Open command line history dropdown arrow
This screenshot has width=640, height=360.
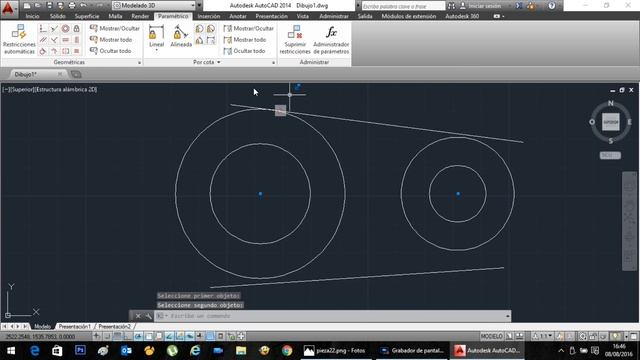click(x=507, y=316)
